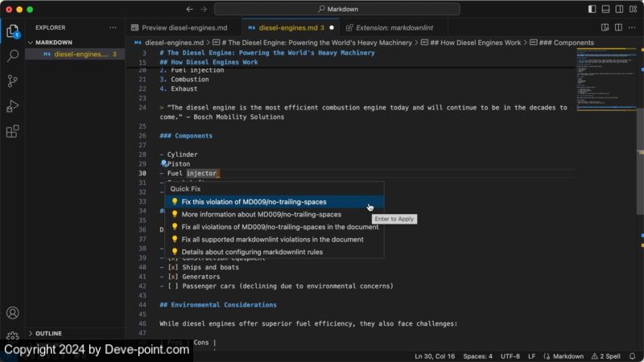Open the Search view in activity bar

pyautogui.click(x=12, y=56)
